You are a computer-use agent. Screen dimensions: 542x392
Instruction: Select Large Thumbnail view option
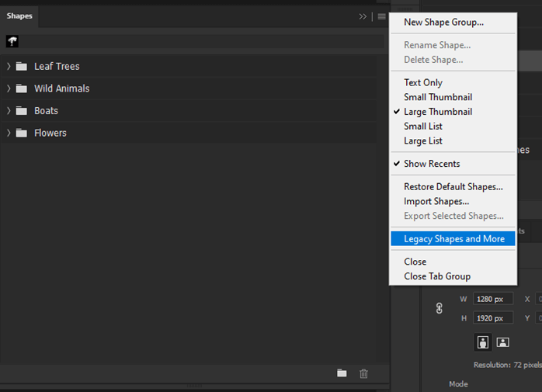(x=438, y=112)
